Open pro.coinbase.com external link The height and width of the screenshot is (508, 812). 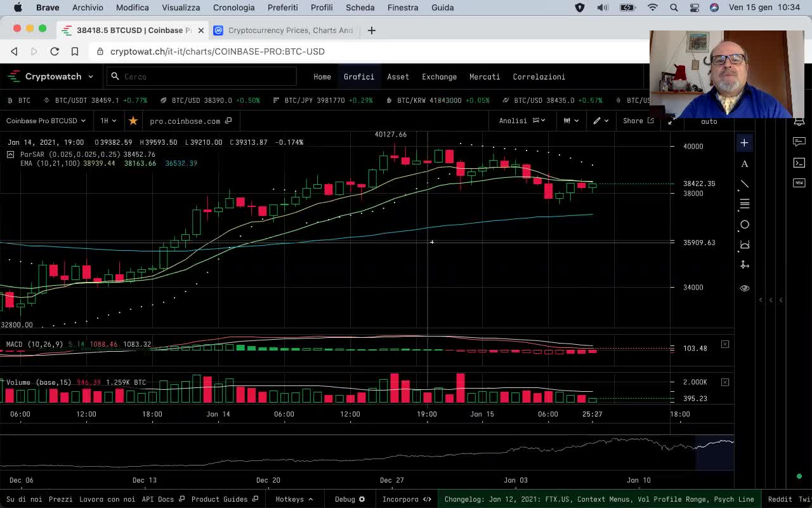pyautogui.click(x=190, y=121)
